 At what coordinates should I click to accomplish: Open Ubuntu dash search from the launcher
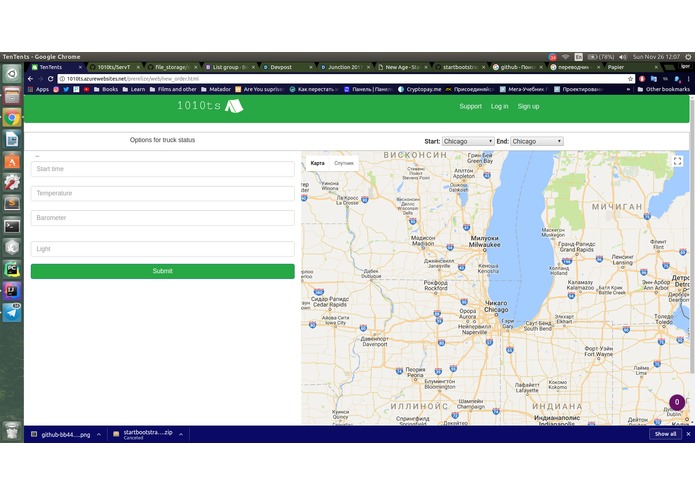12,74
